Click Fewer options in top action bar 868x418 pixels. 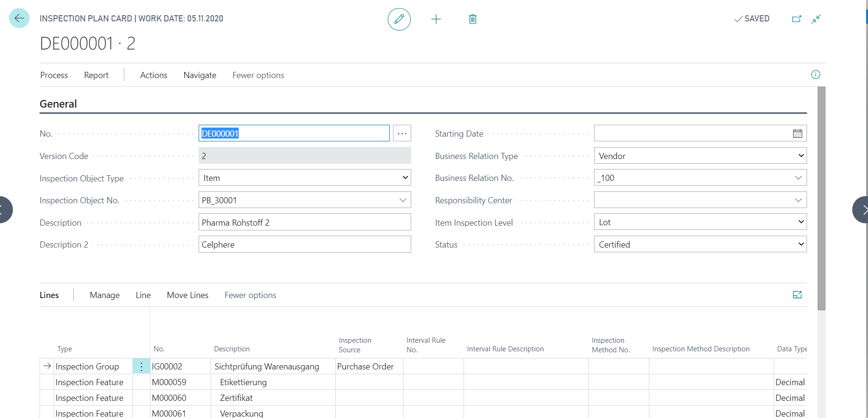click(x=258, y=75)
